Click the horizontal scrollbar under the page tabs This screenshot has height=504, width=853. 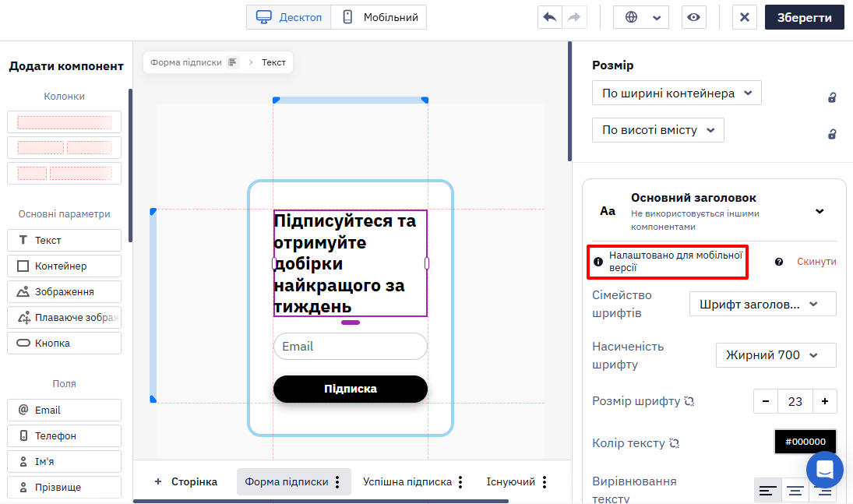321,502
